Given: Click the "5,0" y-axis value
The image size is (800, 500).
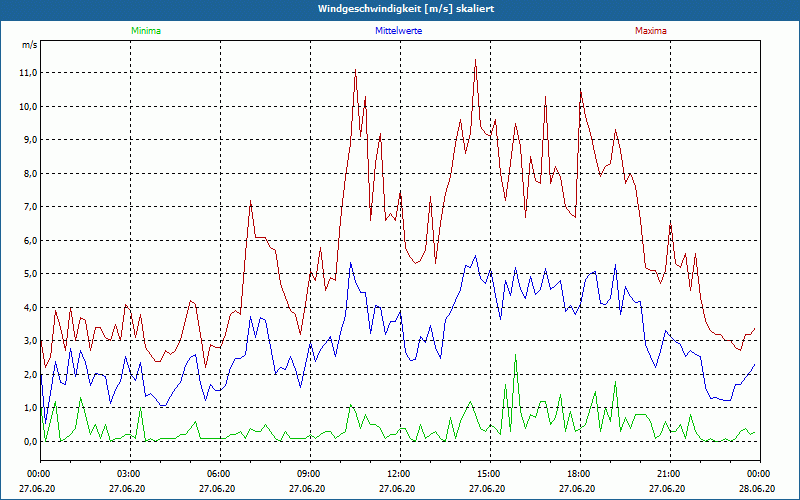Looking at the screenshot, I should (x=31, y=274).
